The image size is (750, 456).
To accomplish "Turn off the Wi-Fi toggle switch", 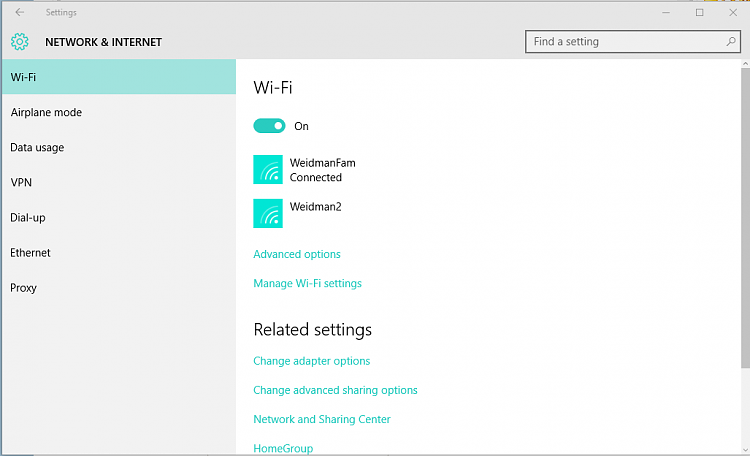I will pyautogui.click(x=269, y=126).
